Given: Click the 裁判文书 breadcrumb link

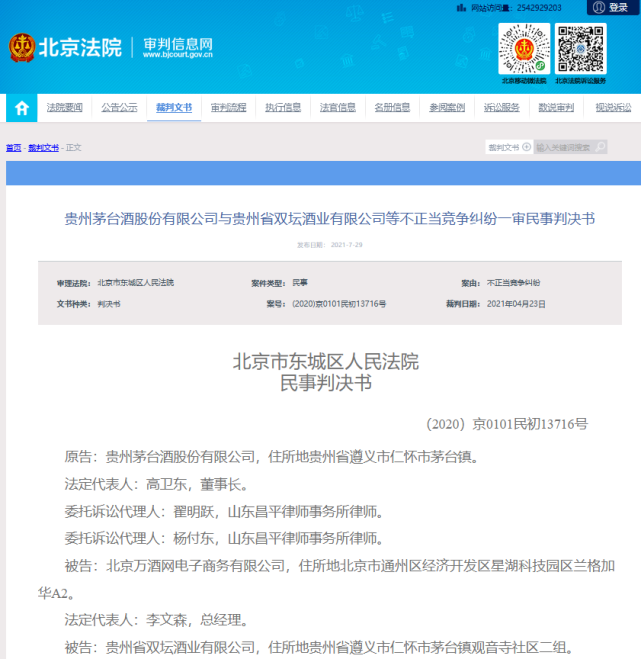Looking at the screenshot, I should (43, 148).
